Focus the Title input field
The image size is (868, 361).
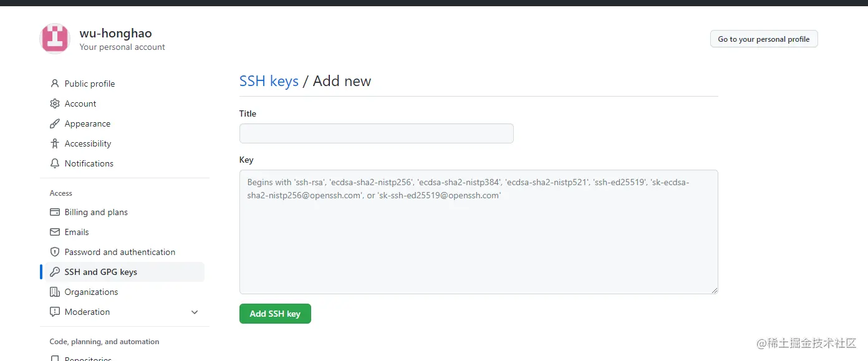(376, 133)
